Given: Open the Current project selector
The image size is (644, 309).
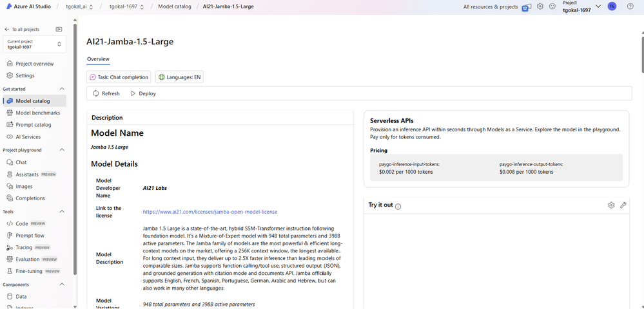Looking at the screenshot, I should pyautogui.click(x=35, y=44).
